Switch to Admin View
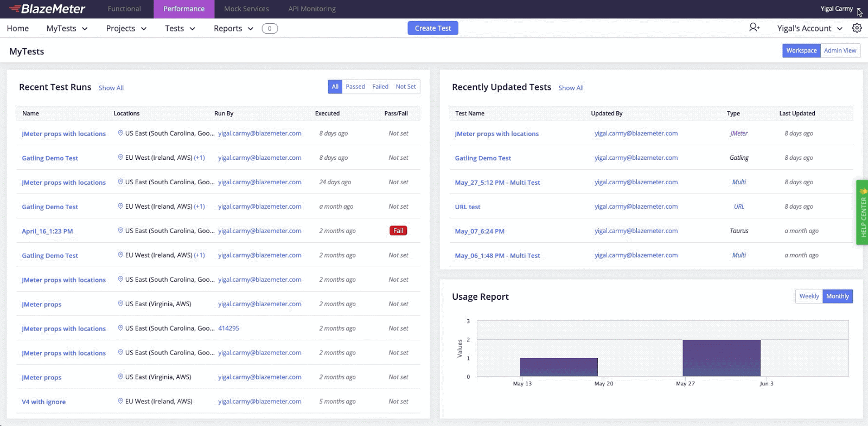 pyautogui.click(x=840, y=50)
